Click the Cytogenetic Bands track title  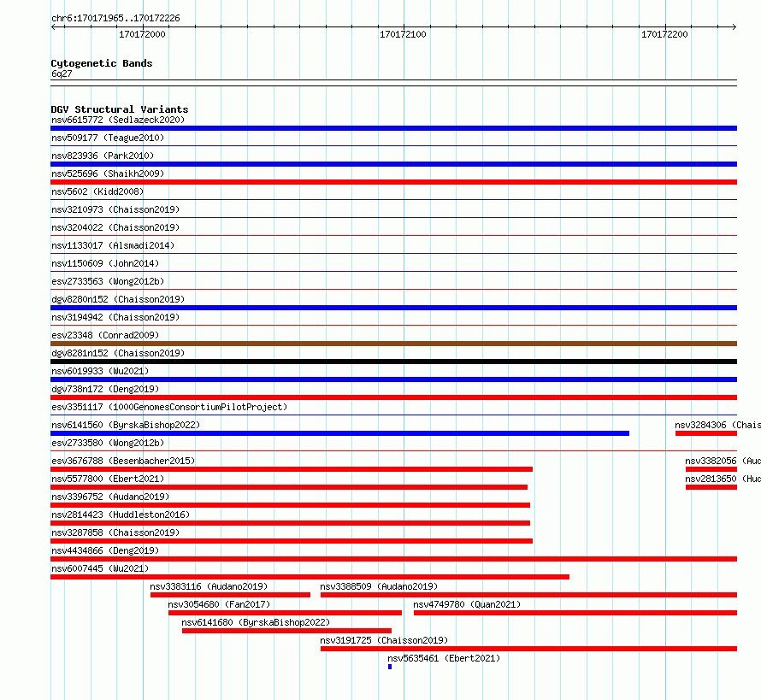102,63
